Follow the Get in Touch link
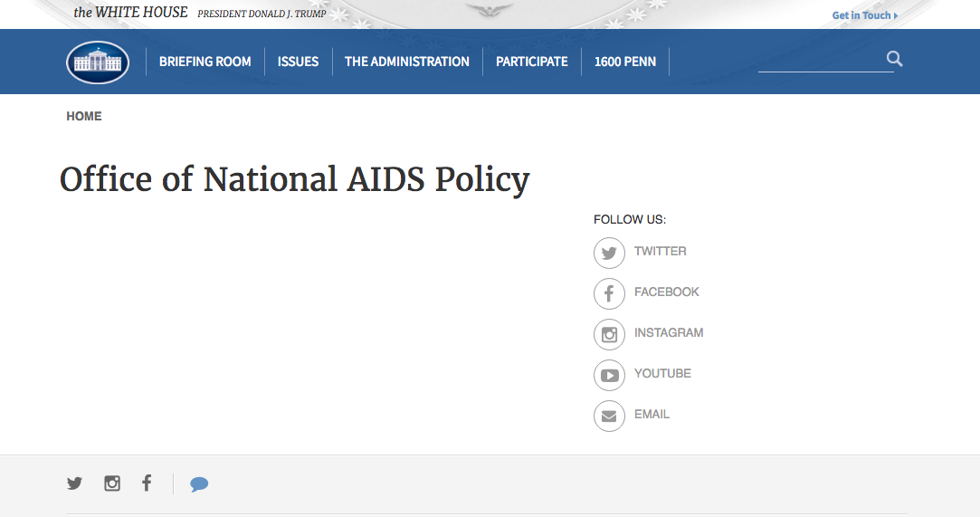 pos(865,15)
